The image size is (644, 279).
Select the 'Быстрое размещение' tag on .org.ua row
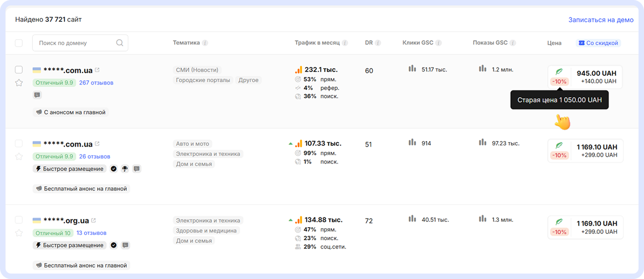[x=69, y=245]
